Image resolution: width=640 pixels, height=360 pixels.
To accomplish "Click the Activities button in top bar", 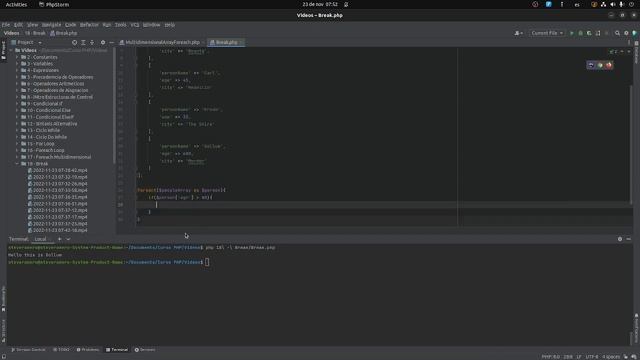I will pyautogui.click(x=16, y=4).
